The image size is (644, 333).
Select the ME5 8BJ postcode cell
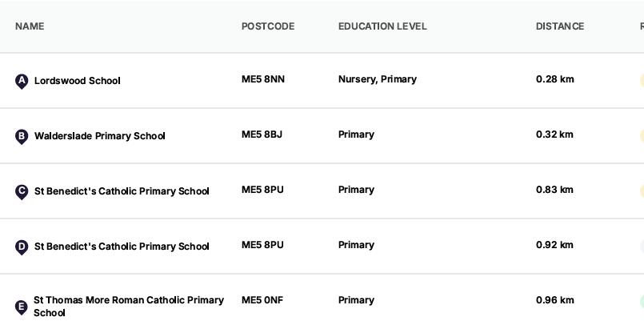coord(262,134)
